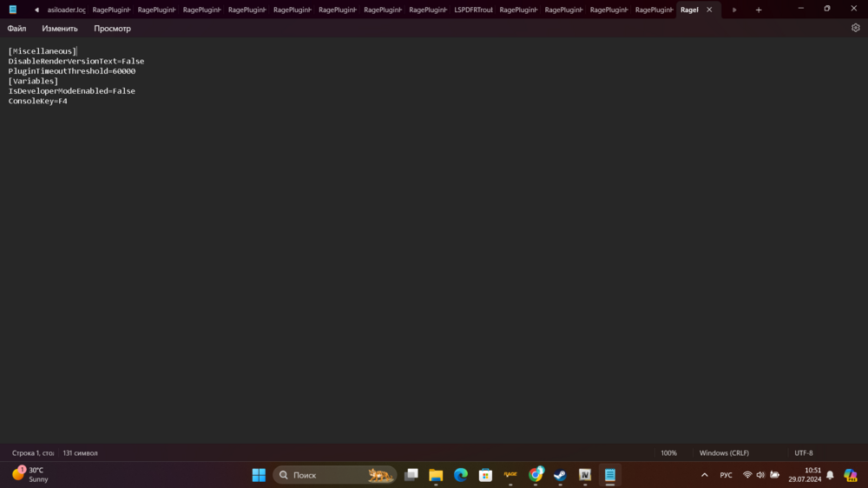Click the IsDeveloperModeEnabled=False line
The height and width of the screenshot is (488, 868).
[x=72, y=91]
